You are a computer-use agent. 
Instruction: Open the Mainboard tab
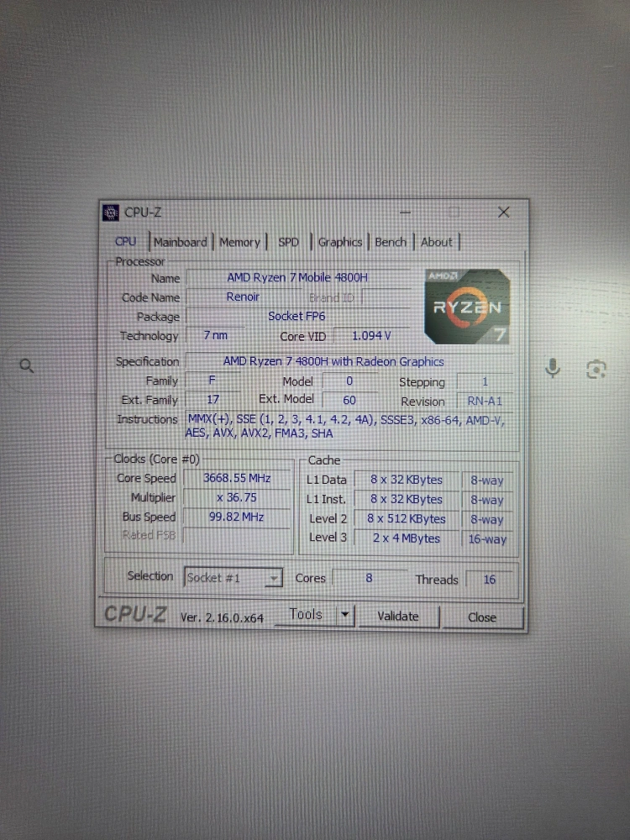click(181, 242)
